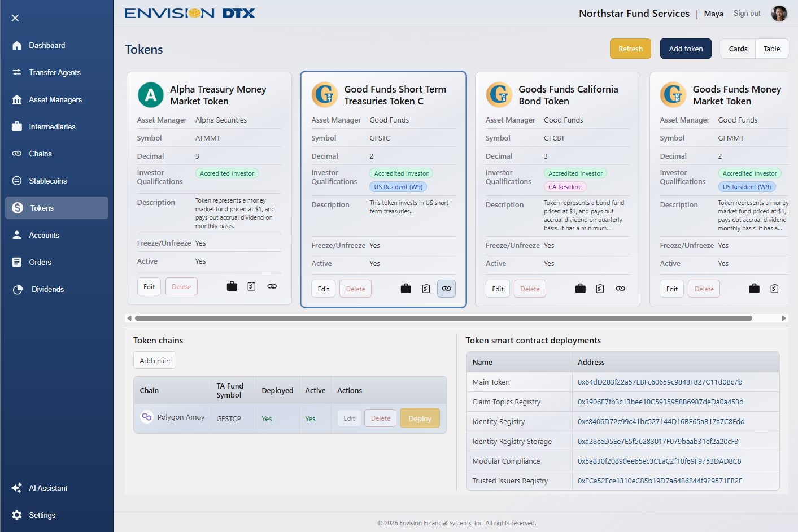798x532 pixels.
Task: Click Alpha Treasury token logo
Action: click(151, 95)
